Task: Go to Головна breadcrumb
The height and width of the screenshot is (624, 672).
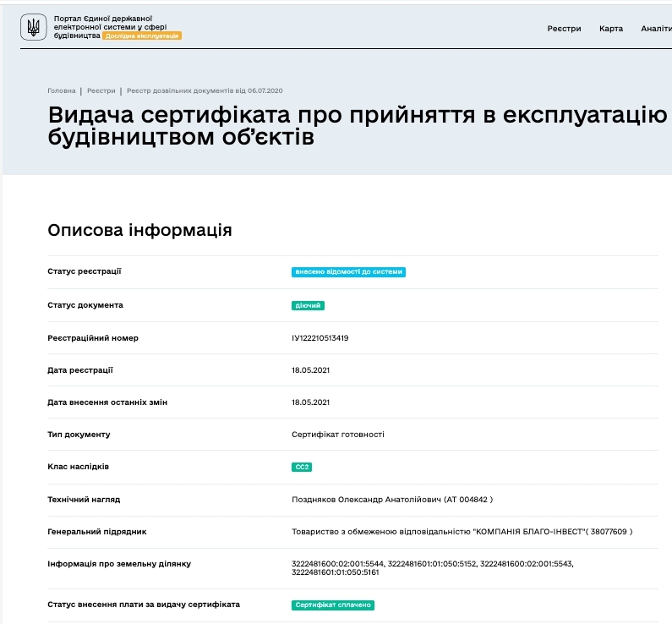Action: 62,90
